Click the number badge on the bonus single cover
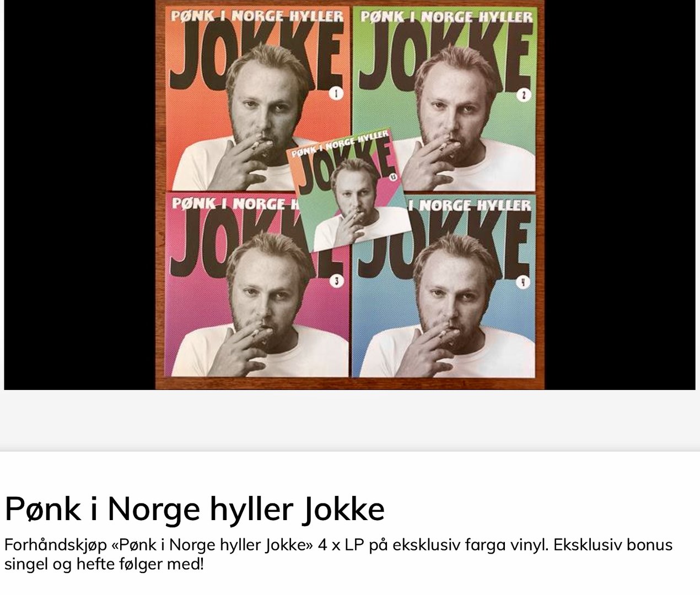The width and height of the screenshot is (700, 595). coord(392,176)
